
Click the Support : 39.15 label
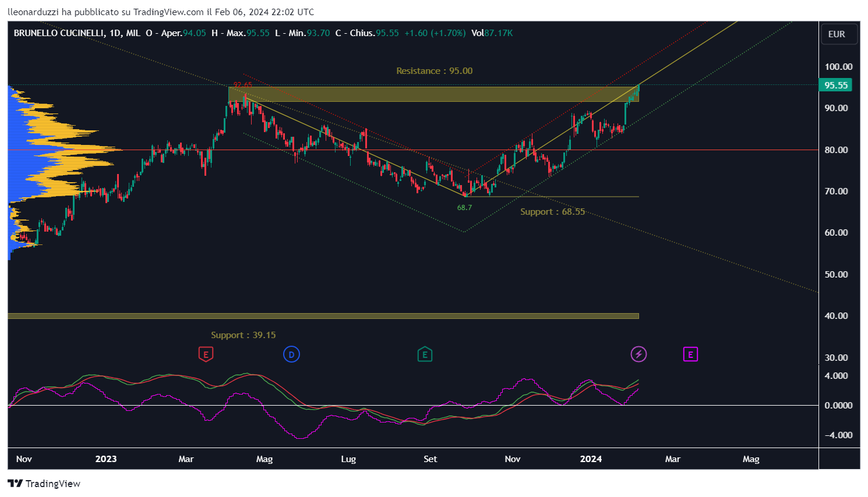(x=244, y=335)
